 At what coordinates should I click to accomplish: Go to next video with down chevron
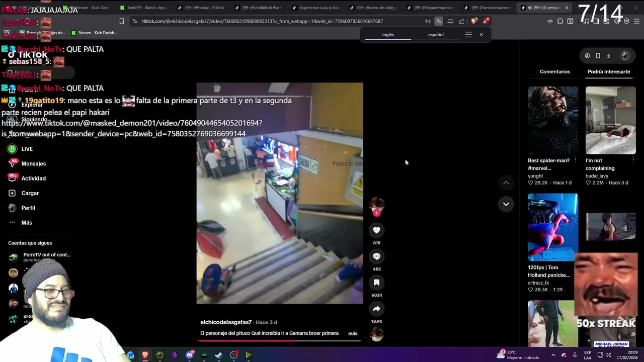tap(506, 204)
